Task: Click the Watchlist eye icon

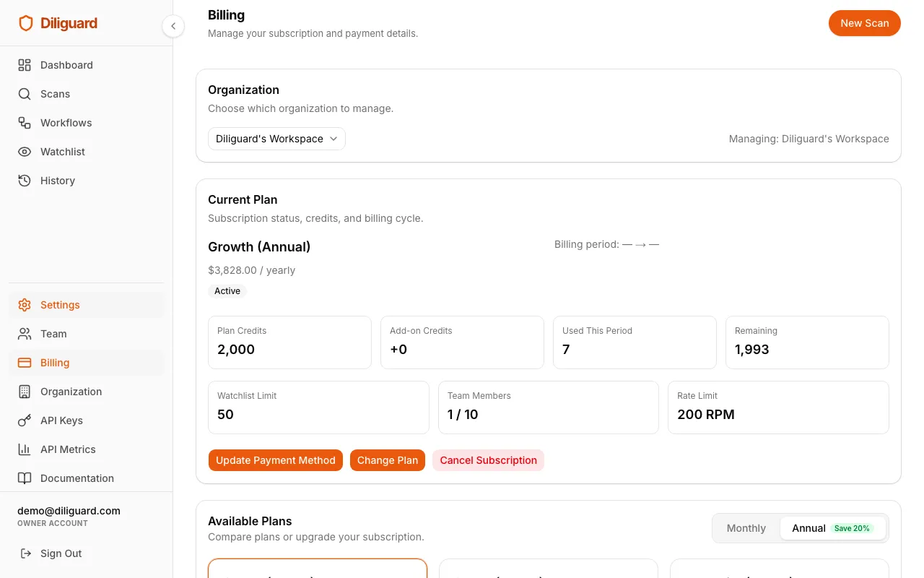Action: coord(25,152)
